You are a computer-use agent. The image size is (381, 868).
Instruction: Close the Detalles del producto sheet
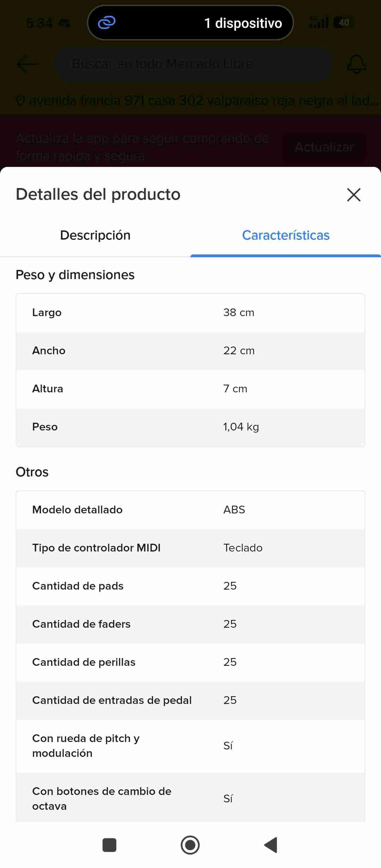pos(353,195)
